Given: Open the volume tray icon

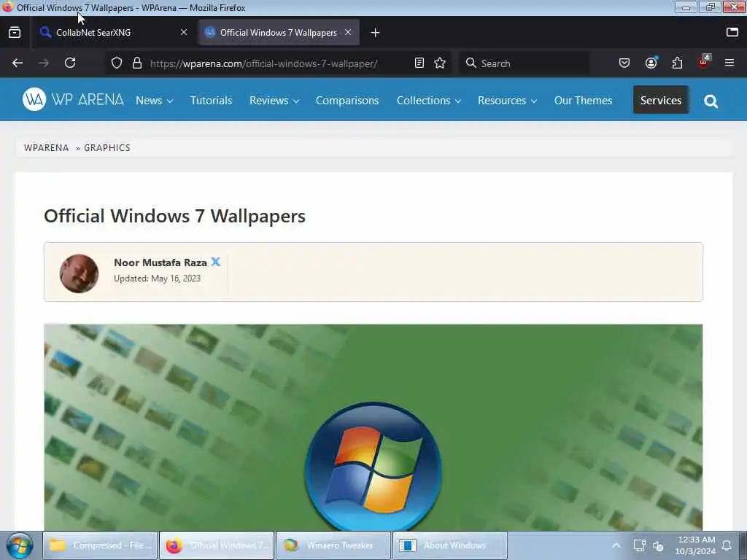Looking at the screenshot, I should (659, 546).
